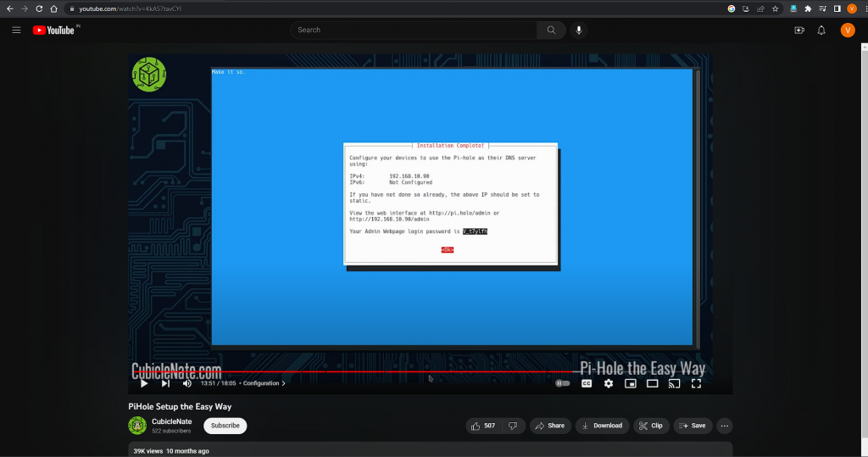
Task: Go forward in browser
Action: point(25,8)
